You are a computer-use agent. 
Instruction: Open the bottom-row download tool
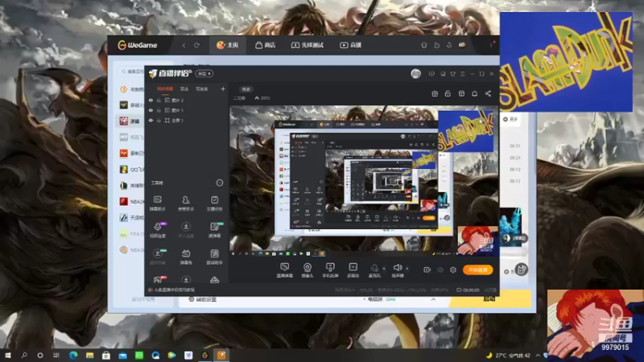pos(186,280)
